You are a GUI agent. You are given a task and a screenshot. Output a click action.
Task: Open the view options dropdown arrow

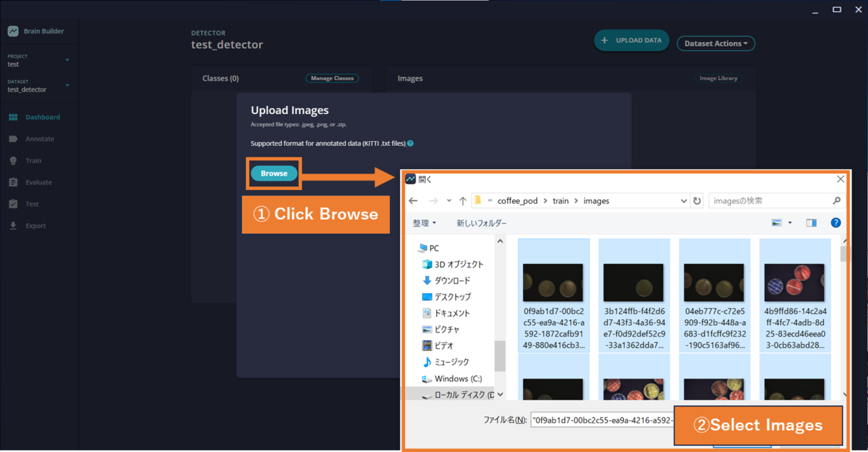coord(790,223)
